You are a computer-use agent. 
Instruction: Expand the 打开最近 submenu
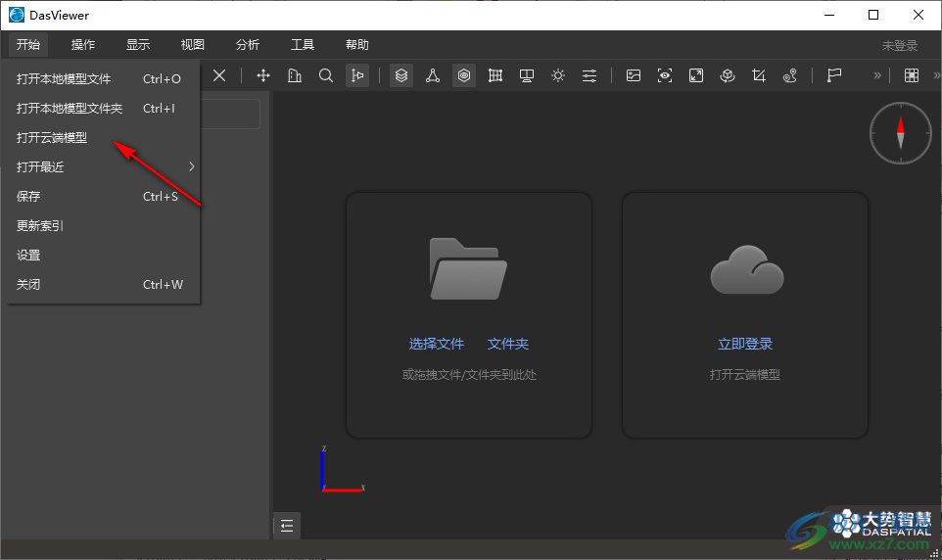[x=104, y=167]
